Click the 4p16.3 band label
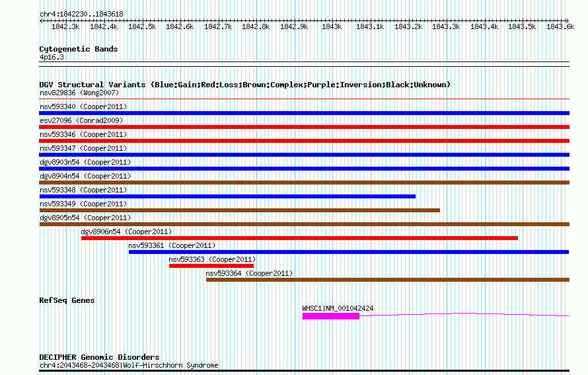The image size is (588, 375). 52,57
